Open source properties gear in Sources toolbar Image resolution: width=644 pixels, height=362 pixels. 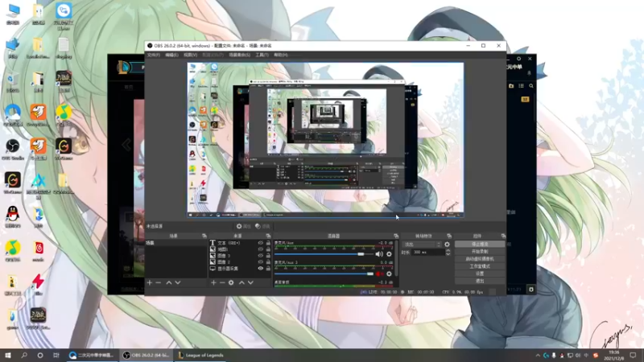tap(231, 283)
